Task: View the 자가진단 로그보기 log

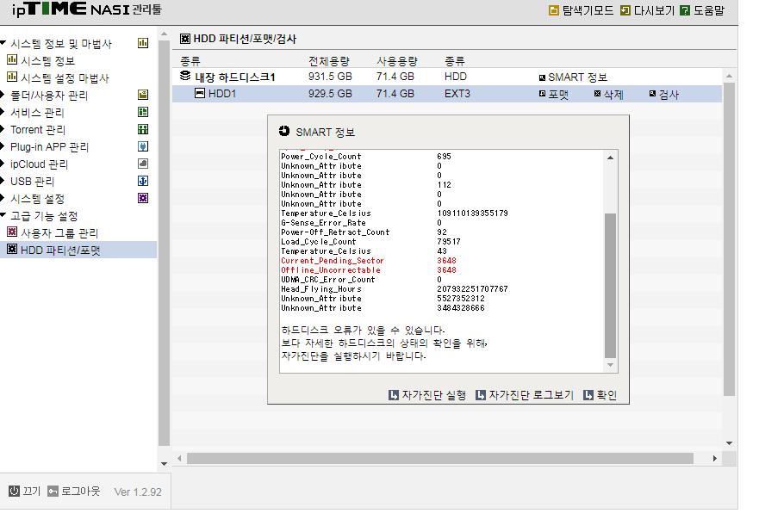Action: [x=524, y=395]
